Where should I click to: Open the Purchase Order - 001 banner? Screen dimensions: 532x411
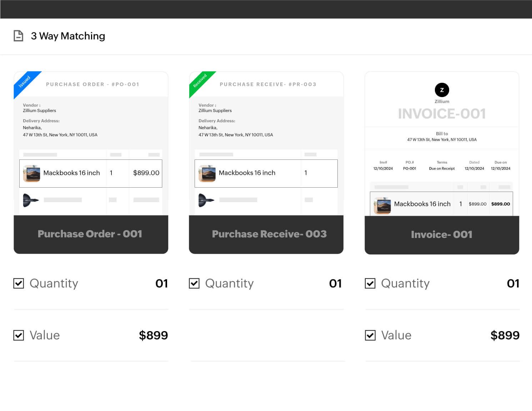click(x=91, y=234)
